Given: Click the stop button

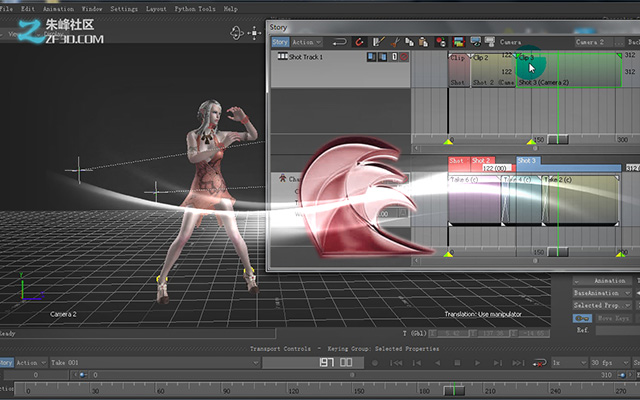Looking at the screenshot, I should click(457, 363).
